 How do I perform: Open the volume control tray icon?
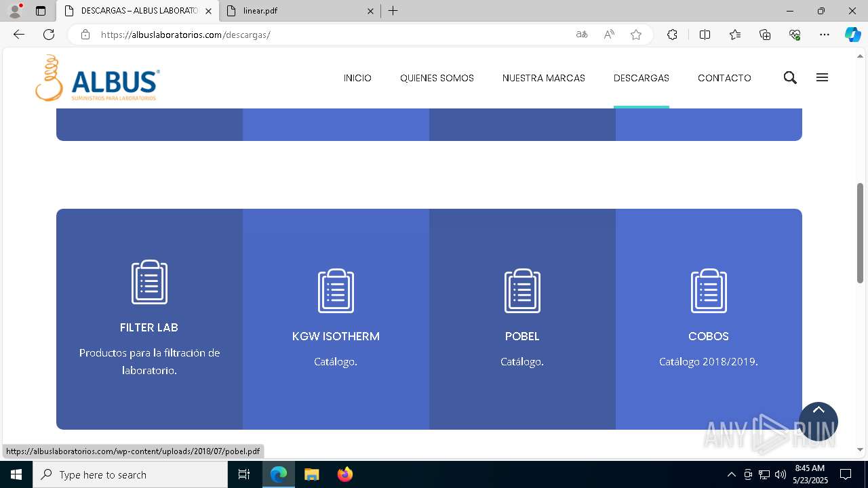781,474
